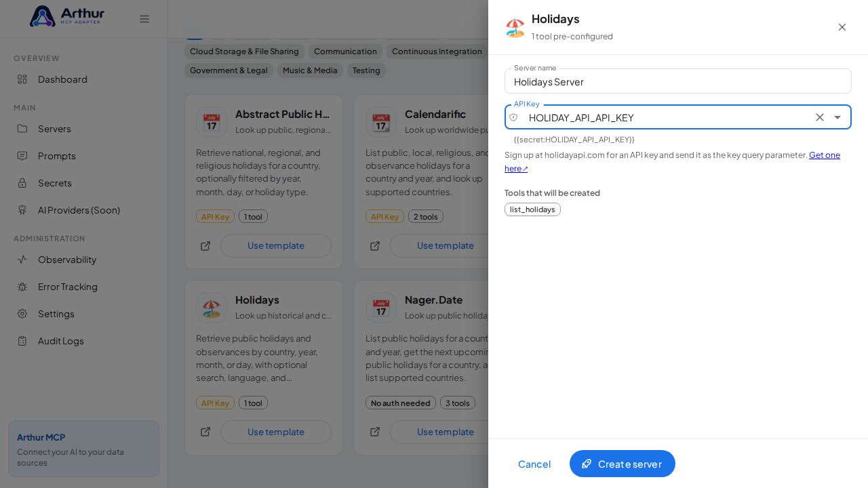
Task: Click the list_holidays tool chip
Action: 532,209
